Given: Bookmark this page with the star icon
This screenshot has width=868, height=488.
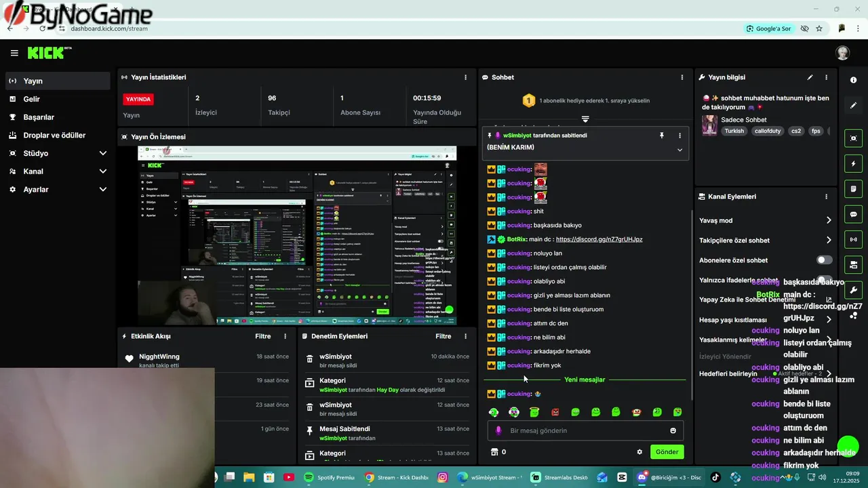Looking at the screenshot, I should pyautogui.click(x=819, y=28).
